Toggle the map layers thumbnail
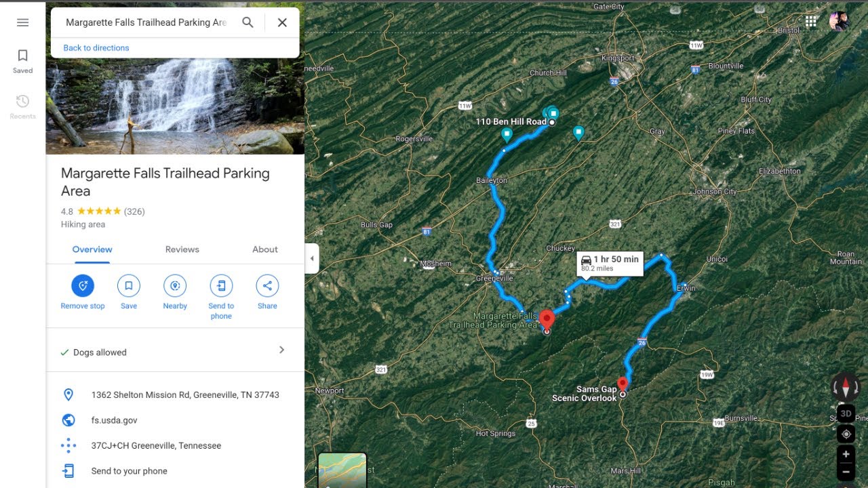 pyautogui.click(x=342, y=470)
